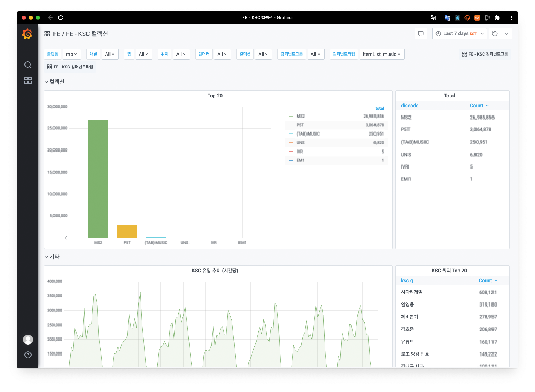Sort KSC 쿼리 table by Count column
The width and height of the screenshot is (535, 392).
coord(488,280)
